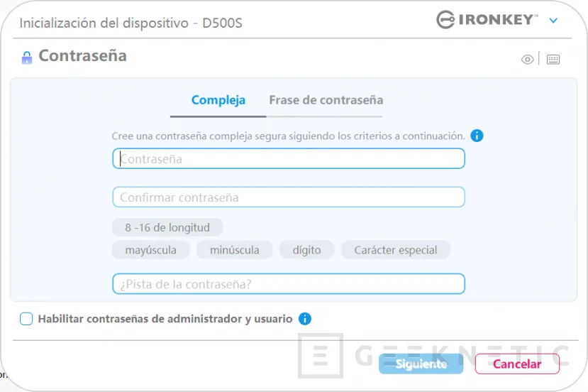Switch to the Compleja tab
Screen dimensions: 588x392
coord(218,100)
